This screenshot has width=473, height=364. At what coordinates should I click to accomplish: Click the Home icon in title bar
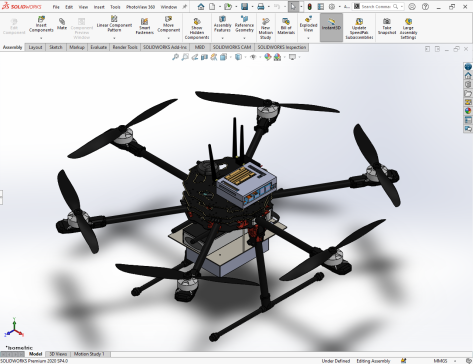(x=201, y=6)
